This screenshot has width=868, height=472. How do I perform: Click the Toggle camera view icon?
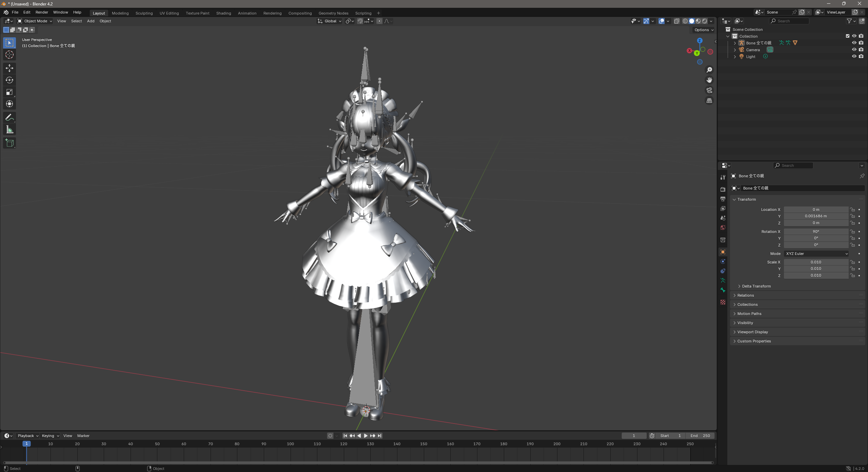coord(709,90)
